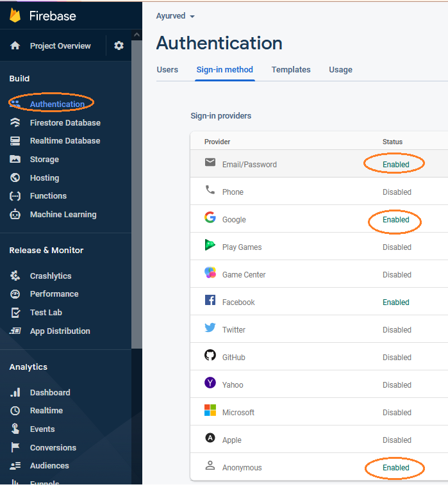
Task: Click the Dashboard bar chart icon
Action: [x=15, y=392]
